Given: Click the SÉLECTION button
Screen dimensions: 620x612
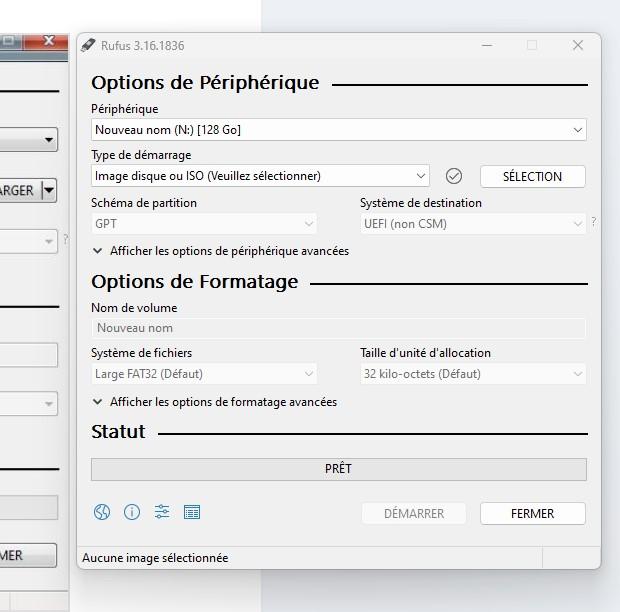Looking at the screenshot, I should tap(532, 176).
